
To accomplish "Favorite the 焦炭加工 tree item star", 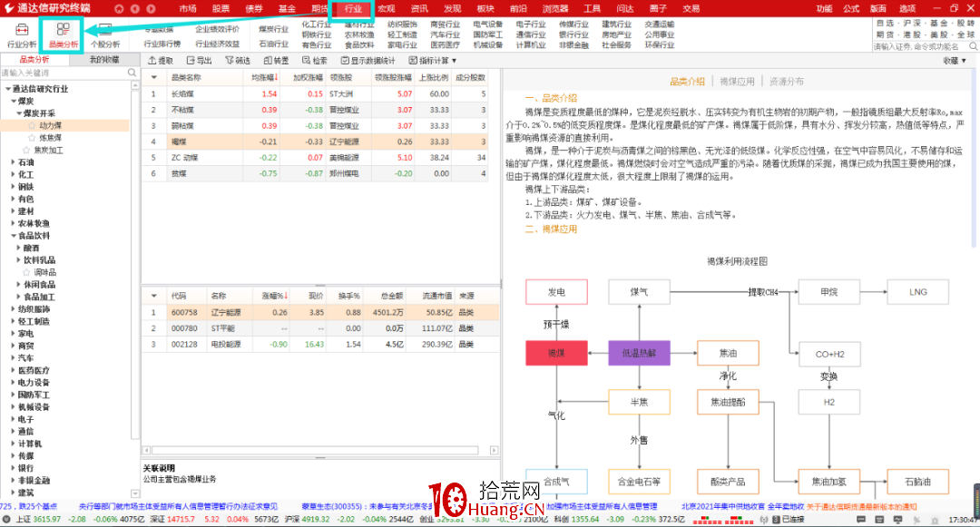I will pos(26,150).
